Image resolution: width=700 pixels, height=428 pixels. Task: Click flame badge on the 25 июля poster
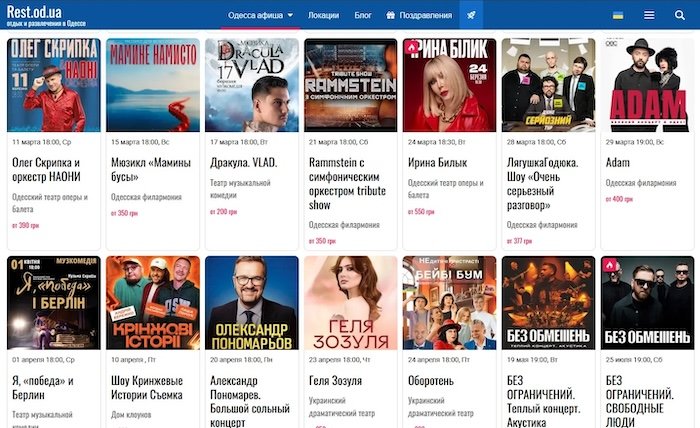(x=610, y=265)
